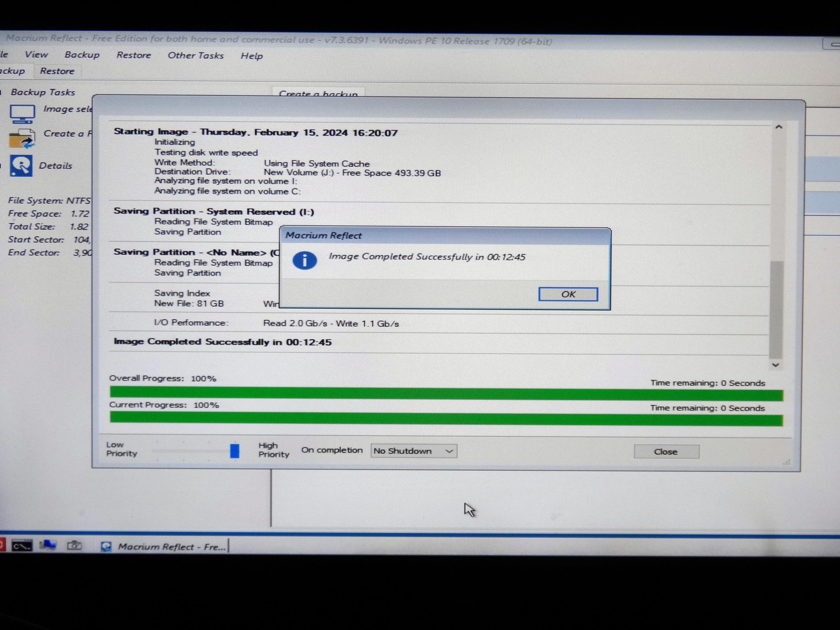Click the Image selected disks monitor icon
Screen dimensions: 840x630
click(22, 114)
